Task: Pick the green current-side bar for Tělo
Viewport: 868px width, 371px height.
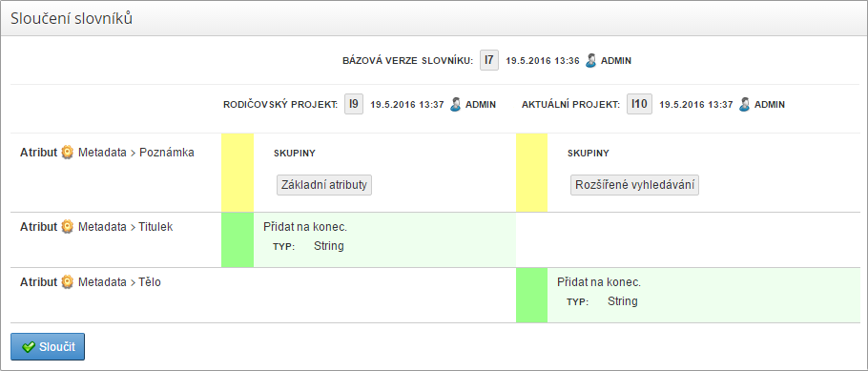Action: (x=531, y=295)
